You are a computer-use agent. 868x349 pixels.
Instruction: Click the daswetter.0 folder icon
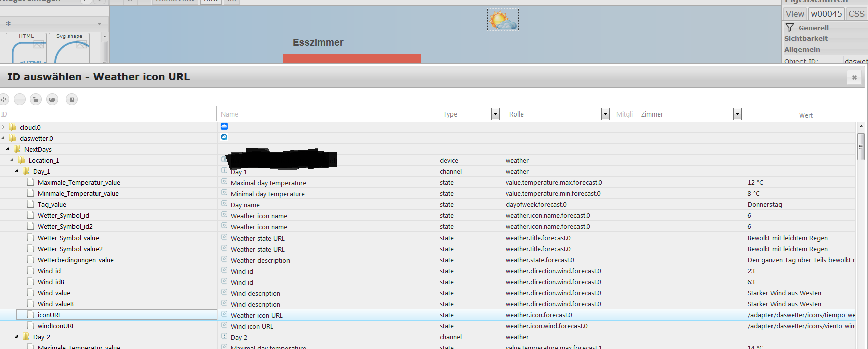pos(13,138)
